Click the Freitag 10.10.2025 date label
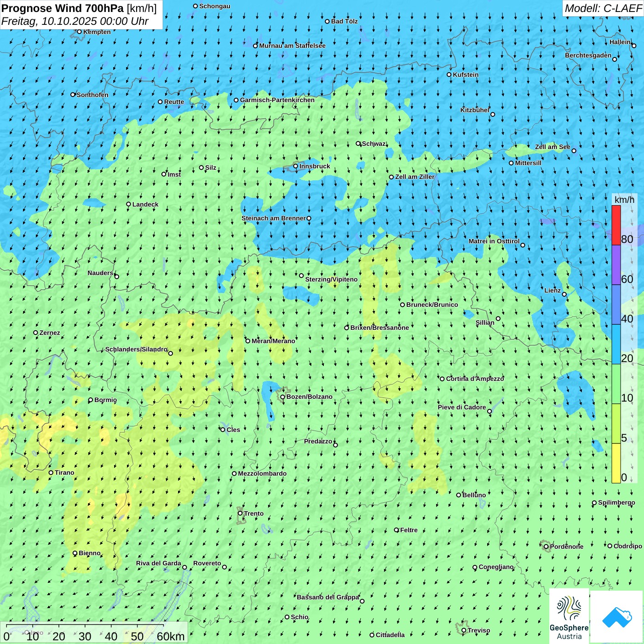 (x=75, y=21)
